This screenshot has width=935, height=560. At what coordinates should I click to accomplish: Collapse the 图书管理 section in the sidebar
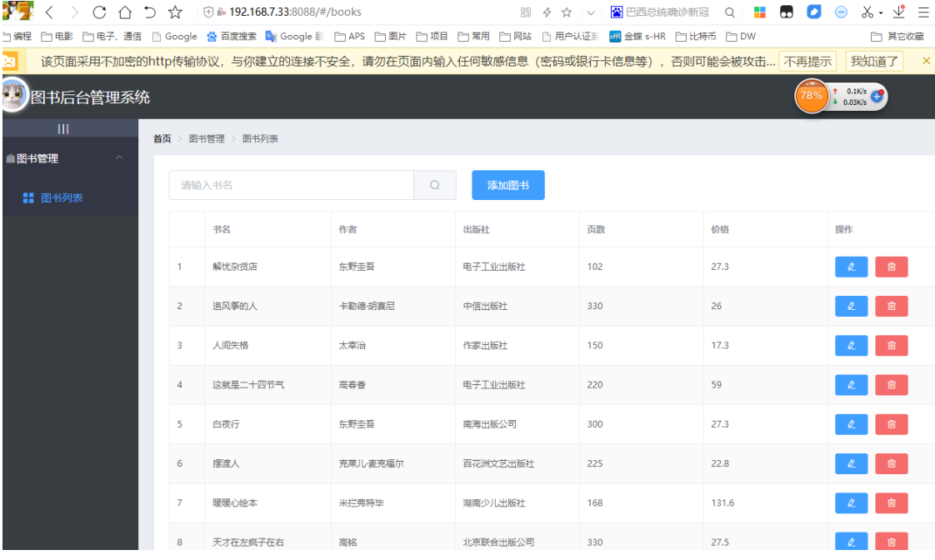pos(119,158)
